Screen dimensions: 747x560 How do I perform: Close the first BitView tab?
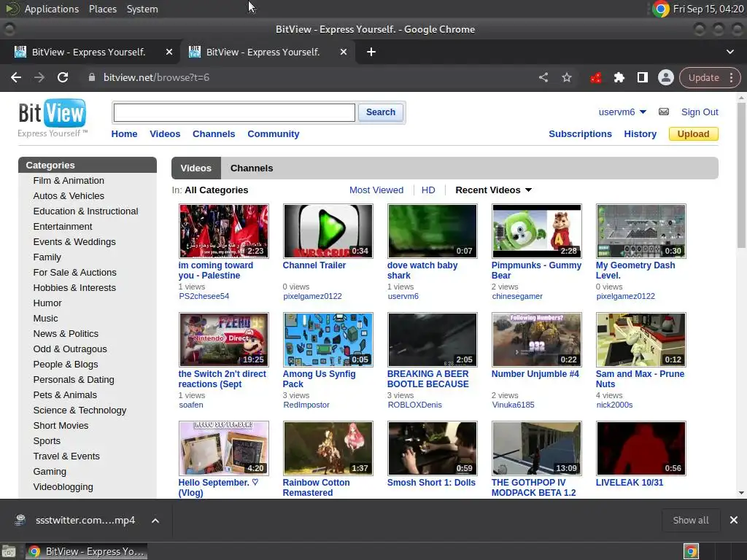(x=169, y=52)
